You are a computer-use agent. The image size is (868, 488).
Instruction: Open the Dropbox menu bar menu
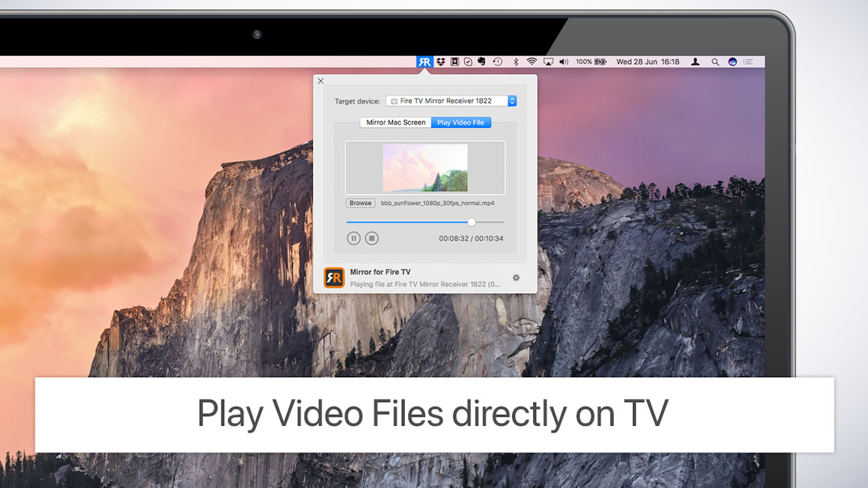tap(441, 62)
